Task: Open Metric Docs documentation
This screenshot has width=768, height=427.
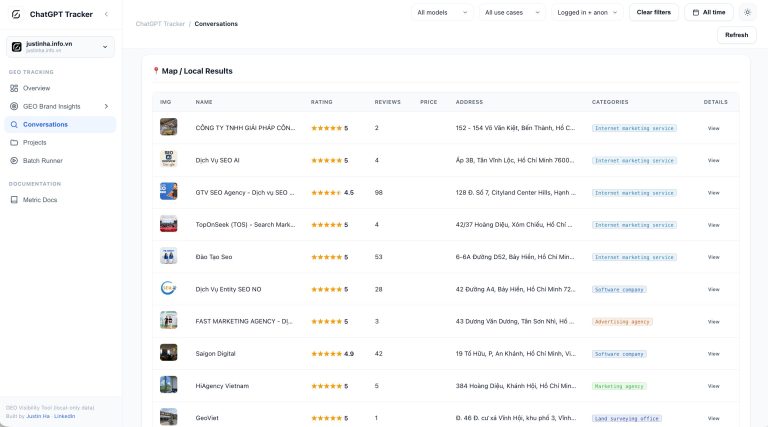Action: (40, 200)
